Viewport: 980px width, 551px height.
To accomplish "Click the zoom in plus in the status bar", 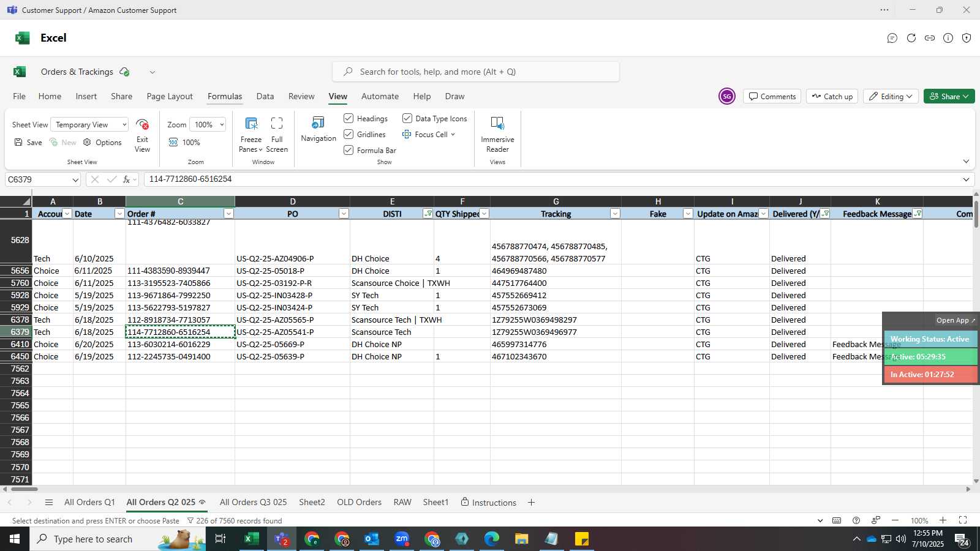I will coord(943,520).
